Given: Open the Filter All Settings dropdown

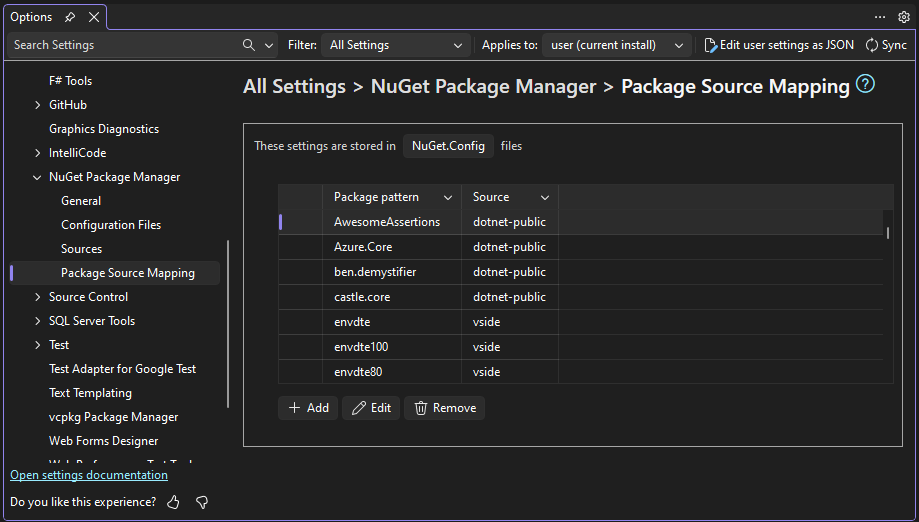Looking at the screenshot, I should point(396,45).
